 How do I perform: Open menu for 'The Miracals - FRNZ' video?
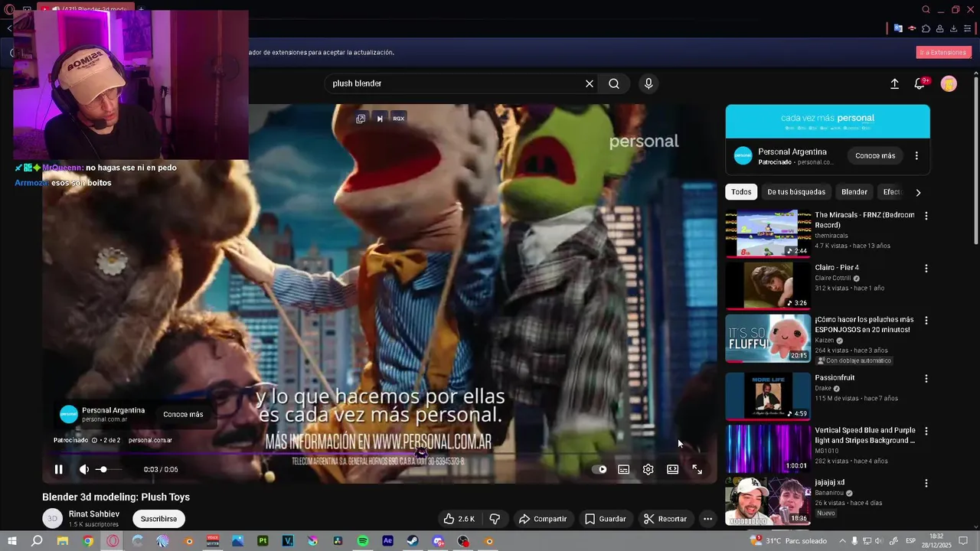[926, 216]
